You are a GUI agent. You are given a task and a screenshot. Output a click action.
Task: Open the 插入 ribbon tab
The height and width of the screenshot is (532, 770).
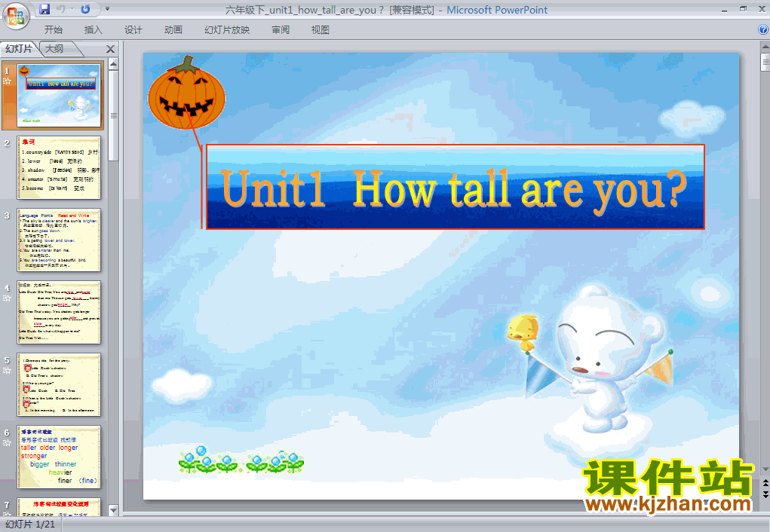(x=94, y=30)
